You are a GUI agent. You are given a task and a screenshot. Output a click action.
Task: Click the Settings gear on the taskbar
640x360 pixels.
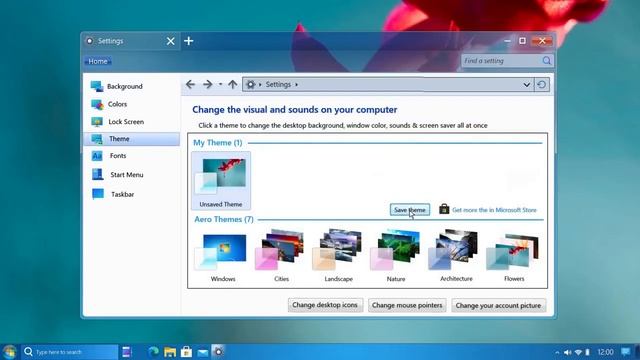click(x=218, y=351)
